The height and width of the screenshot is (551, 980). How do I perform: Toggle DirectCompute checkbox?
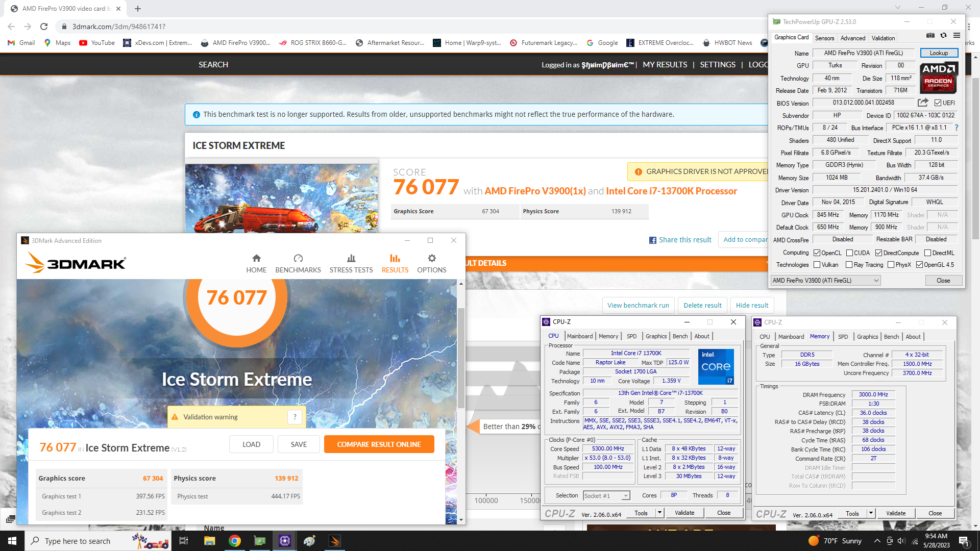tap(878, 253)
